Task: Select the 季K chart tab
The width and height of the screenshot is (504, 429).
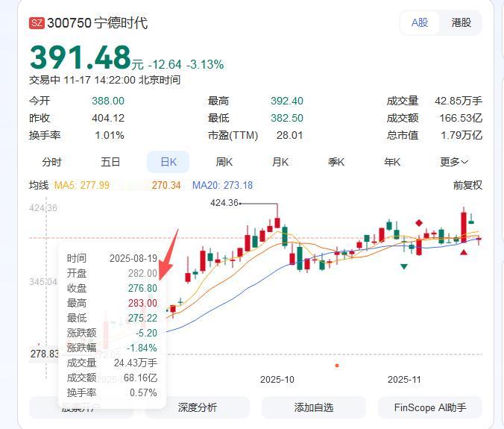Action: 336,162
